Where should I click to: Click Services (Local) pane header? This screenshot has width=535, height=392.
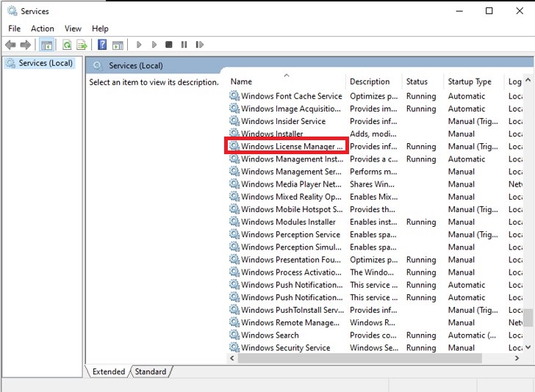[136, 66]
